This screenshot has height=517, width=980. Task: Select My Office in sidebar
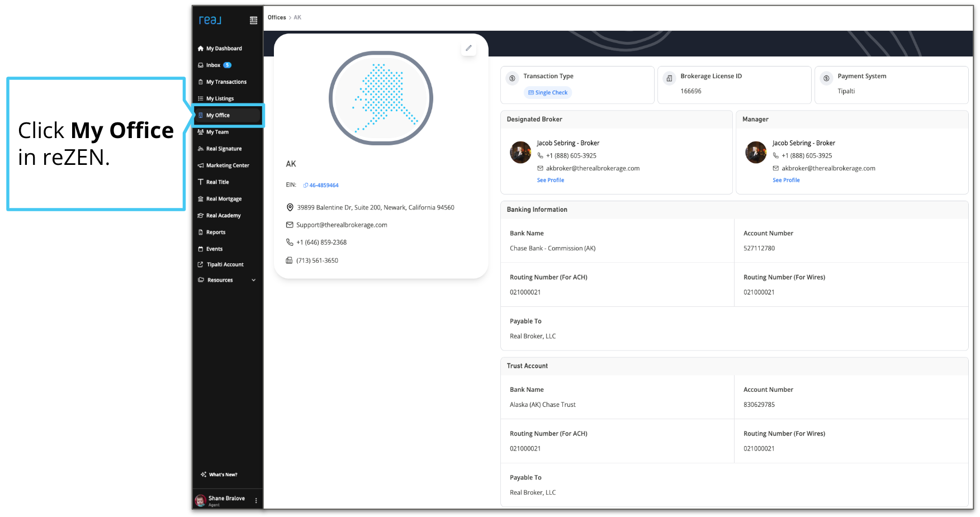coord(228,116)
